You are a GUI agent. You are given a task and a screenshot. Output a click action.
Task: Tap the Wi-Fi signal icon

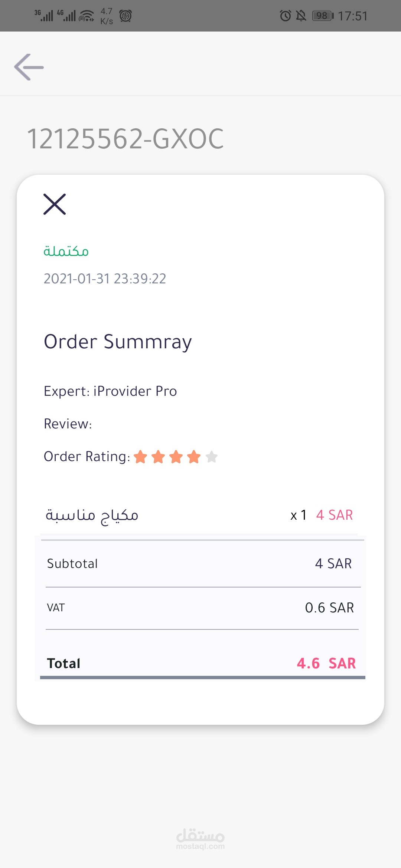click(87, 16)
